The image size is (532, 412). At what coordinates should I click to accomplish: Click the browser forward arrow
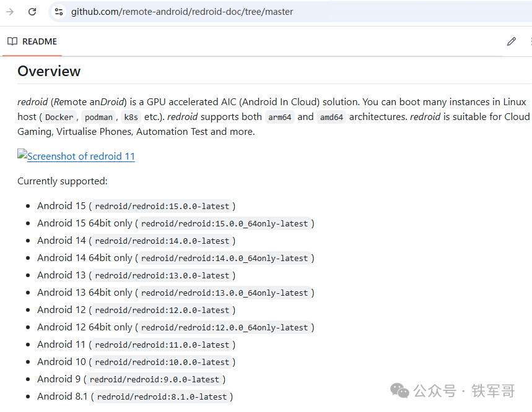click(10, 12)
